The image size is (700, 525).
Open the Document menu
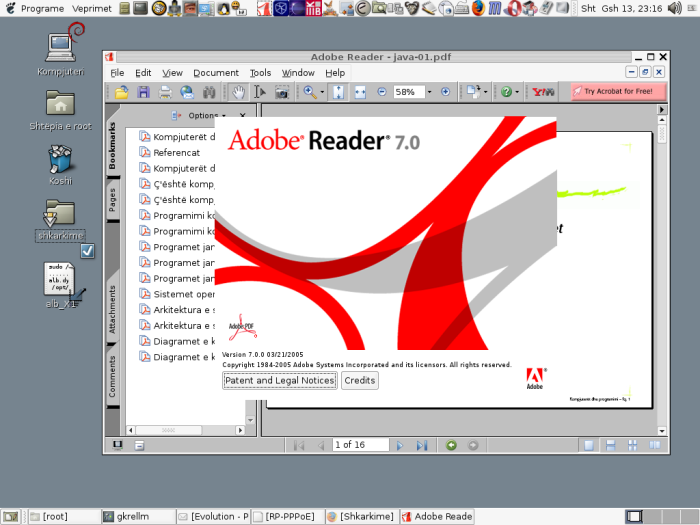click(x=216, y=73)
